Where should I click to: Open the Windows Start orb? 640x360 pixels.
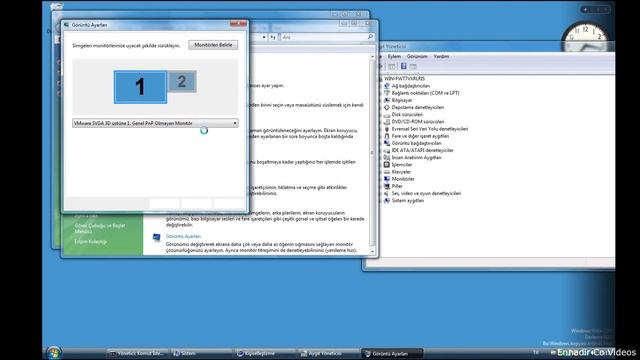[53, 353]
